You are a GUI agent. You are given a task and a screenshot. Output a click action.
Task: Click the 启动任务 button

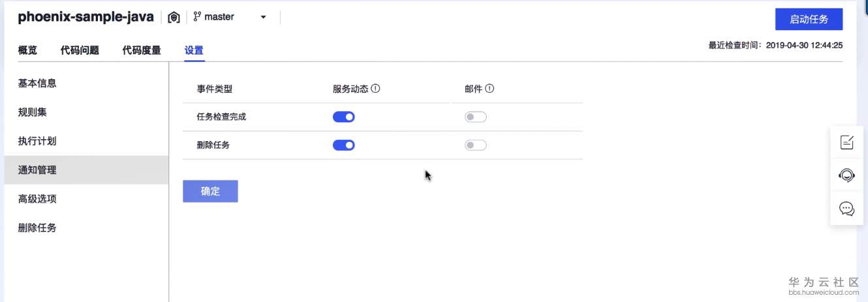pyautogui.click(x=809, y=19)
